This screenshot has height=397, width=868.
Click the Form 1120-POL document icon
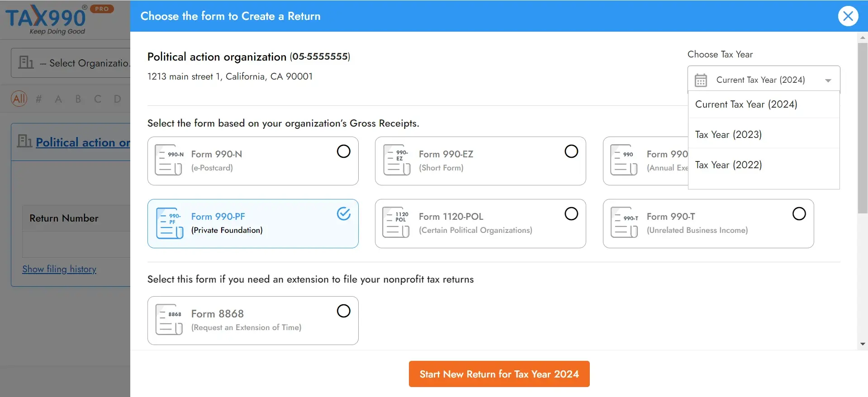pyautogui.click(x=396, y=222)
